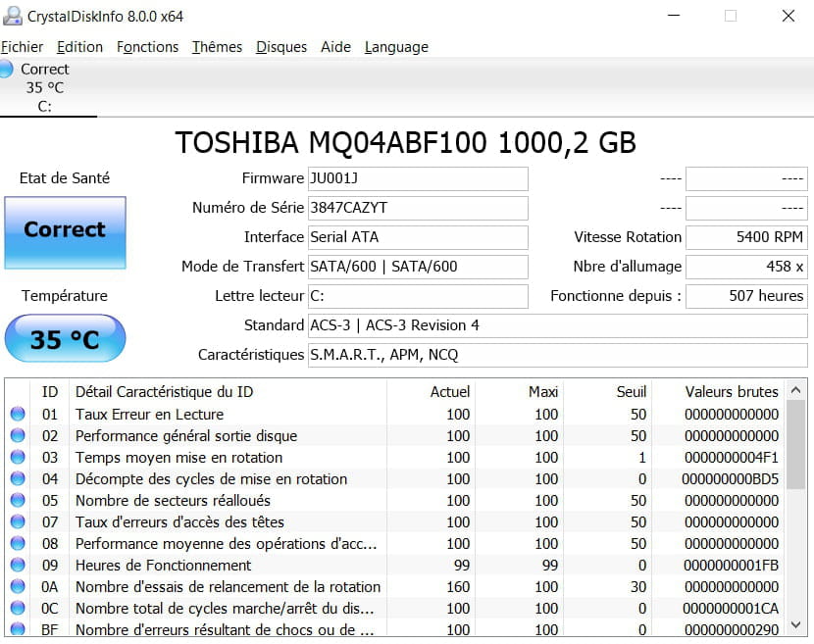The height and width of the screenshot is (644, 814).
Task: Click the ID column header
Action: click(x=50, y=392)
